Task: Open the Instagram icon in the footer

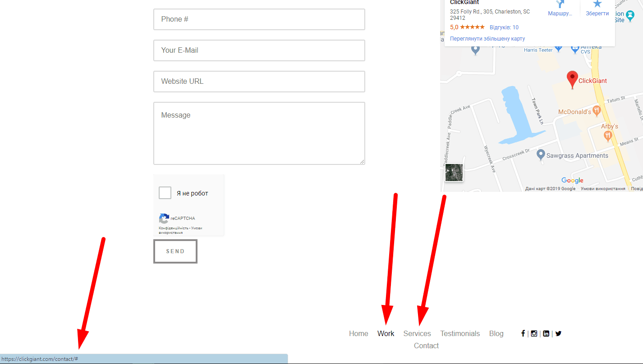Action: coord(534,333)
